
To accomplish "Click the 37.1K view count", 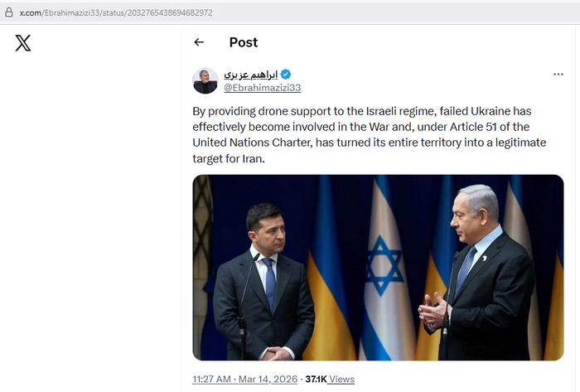I will (315, 379).
